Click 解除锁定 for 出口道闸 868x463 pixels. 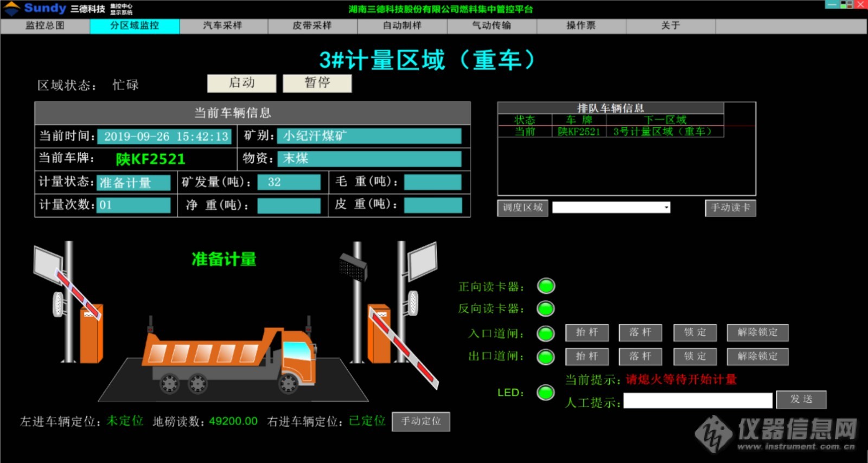757,357
